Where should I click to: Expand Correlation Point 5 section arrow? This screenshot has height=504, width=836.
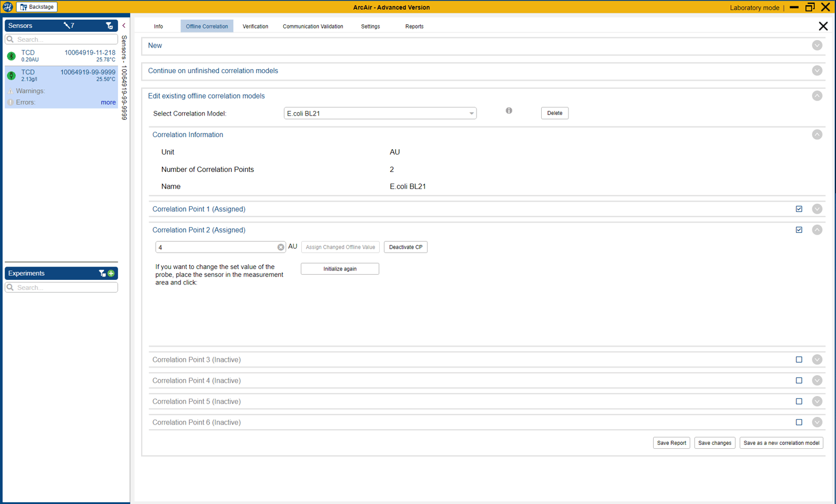point(817,401)
